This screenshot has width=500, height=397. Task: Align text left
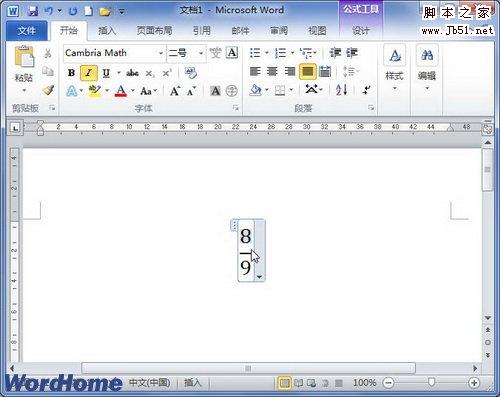(255, 71)
